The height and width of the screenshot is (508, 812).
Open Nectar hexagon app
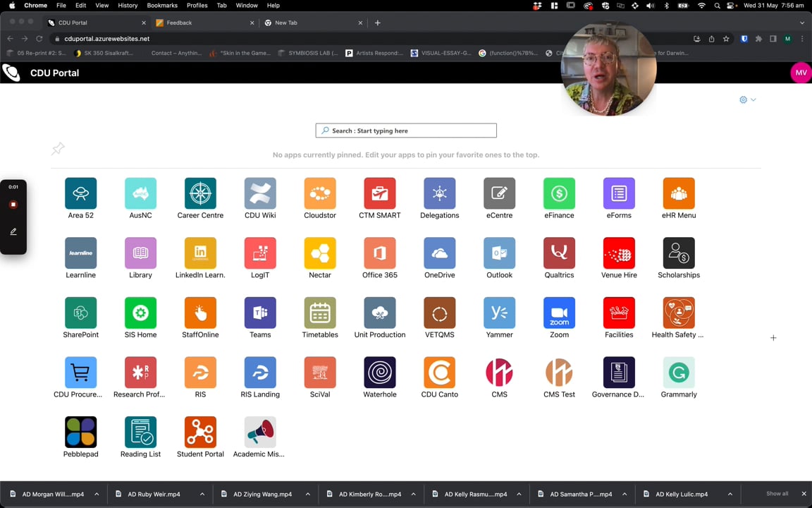[x=320, y=253]
